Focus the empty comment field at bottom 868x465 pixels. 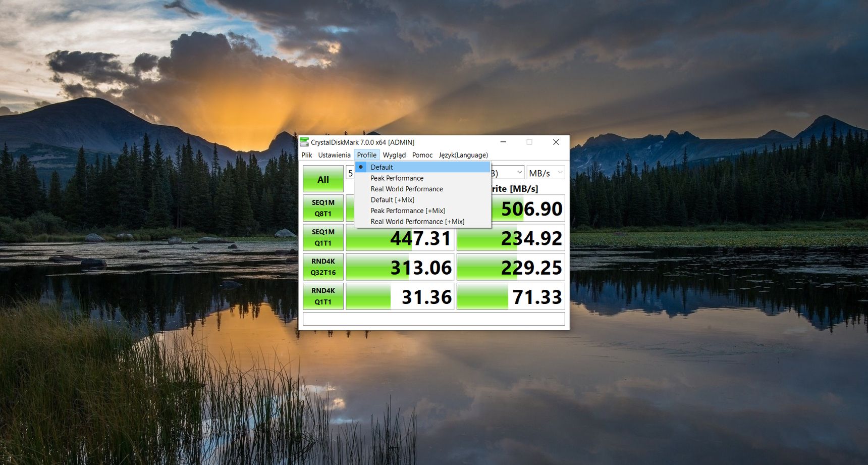click(x=433, y=319)
